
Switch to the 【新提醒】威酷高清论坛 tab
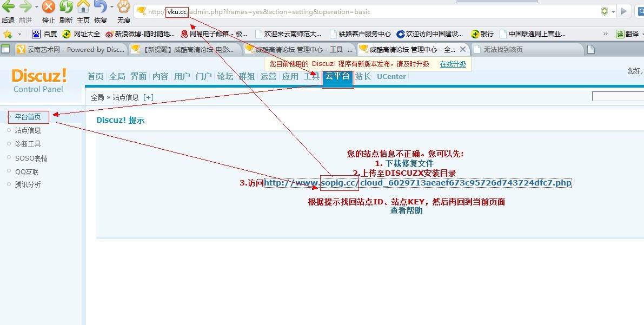click(x=184, y=49)
